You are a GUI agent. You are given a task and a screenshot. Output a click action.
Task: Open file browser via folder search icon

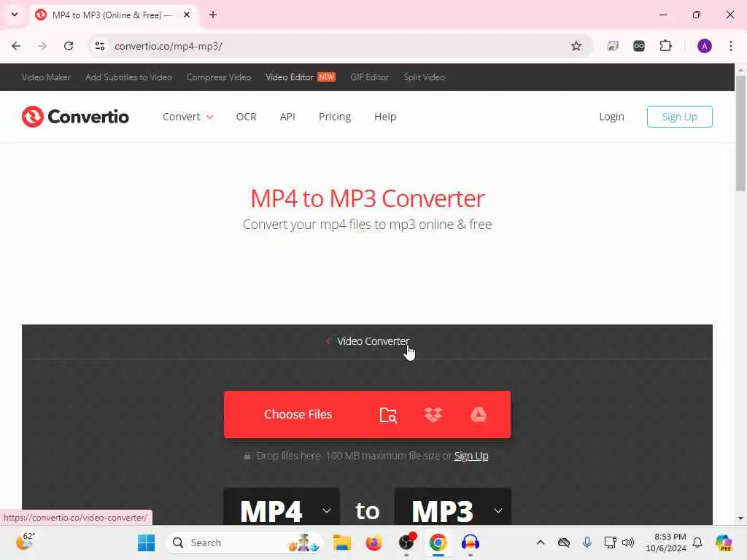point(388,415)
